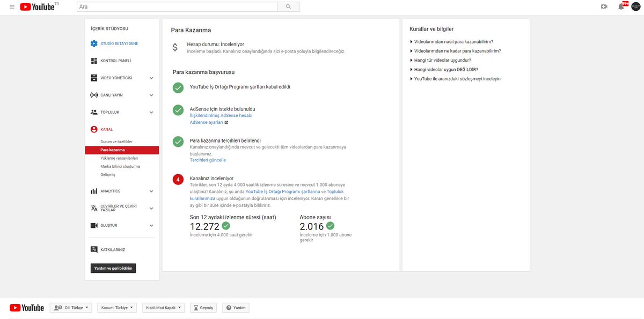Click the Kontrol Paneli dashboard icon
This screenshot has width=644, height=319.
(94, 61)
